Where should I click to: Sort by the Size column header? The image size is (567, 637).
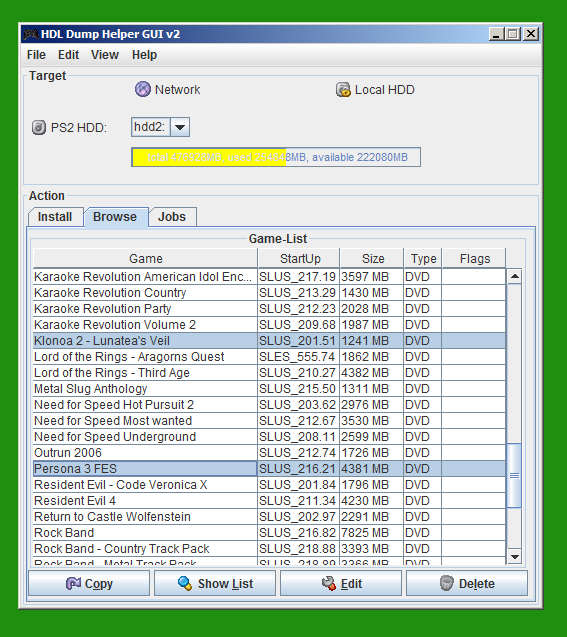click(x=372, y=259)
